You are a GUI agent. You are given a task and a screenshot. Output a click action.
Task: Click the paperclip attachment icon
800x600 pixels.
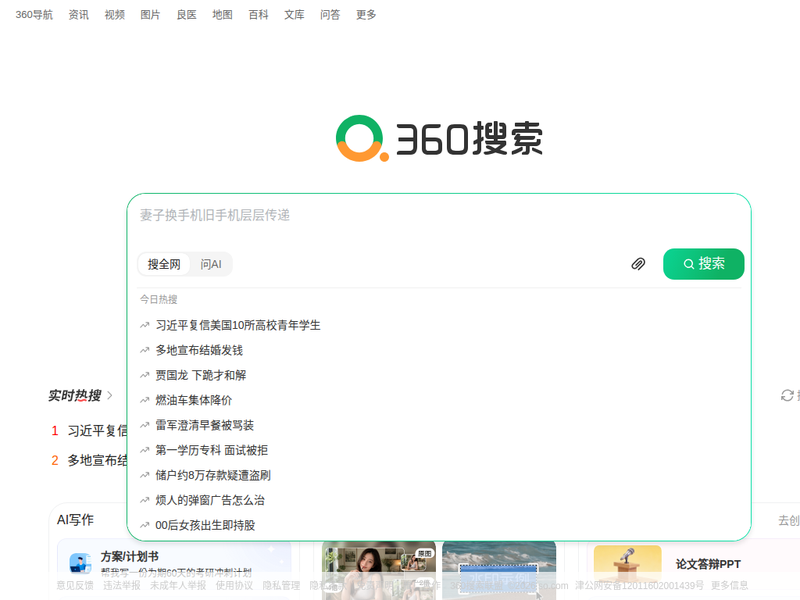[638, 264]
